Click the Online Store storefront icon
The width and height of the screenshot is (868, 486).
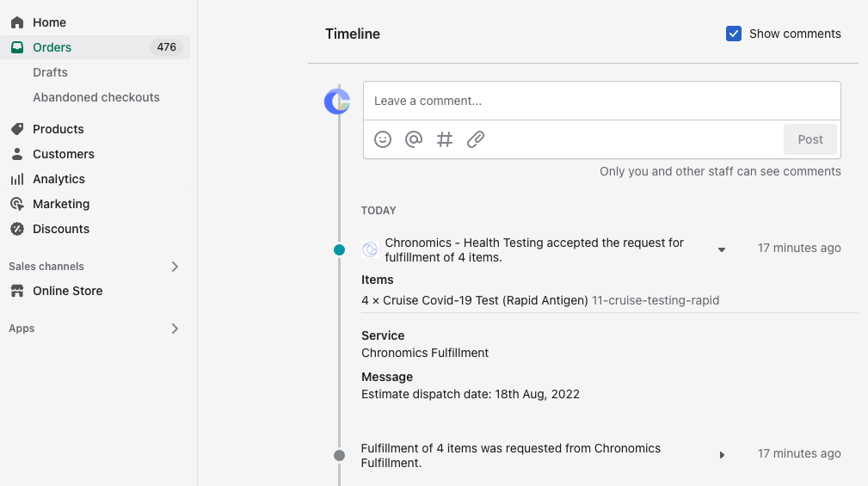pyautogui.click(x=17, y=291)
